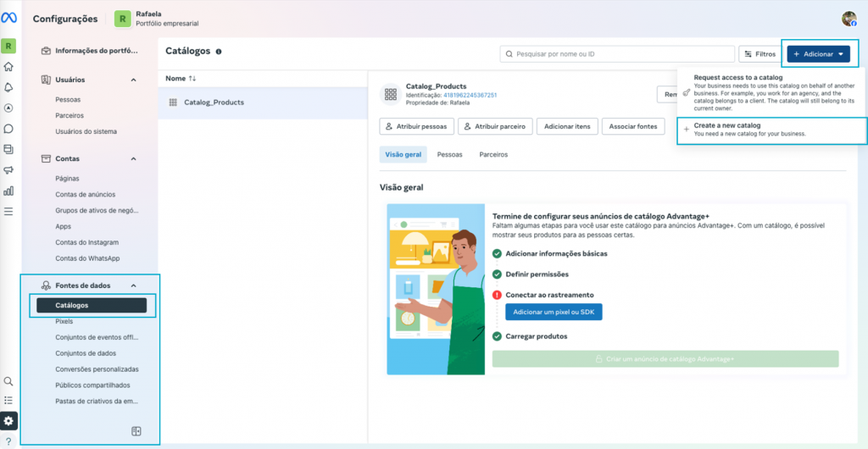Collapse the Fontes de dados section
The image size is (868, 449).
(133, 285)
